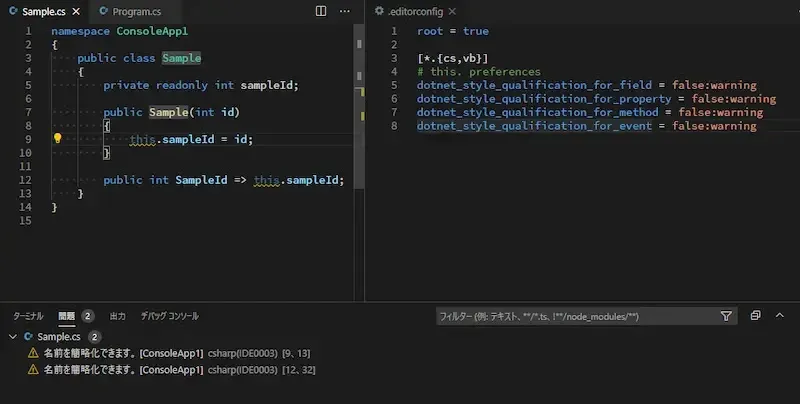Click the gear icon on the .editorconfig tab
The height and width of the screenshot is (404, 800).
378,11
